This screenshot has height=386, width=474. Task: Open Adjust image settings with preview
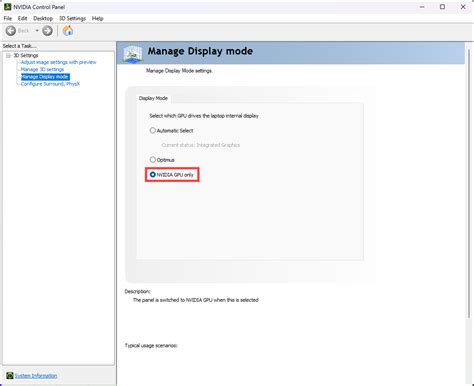pos(59,62)
